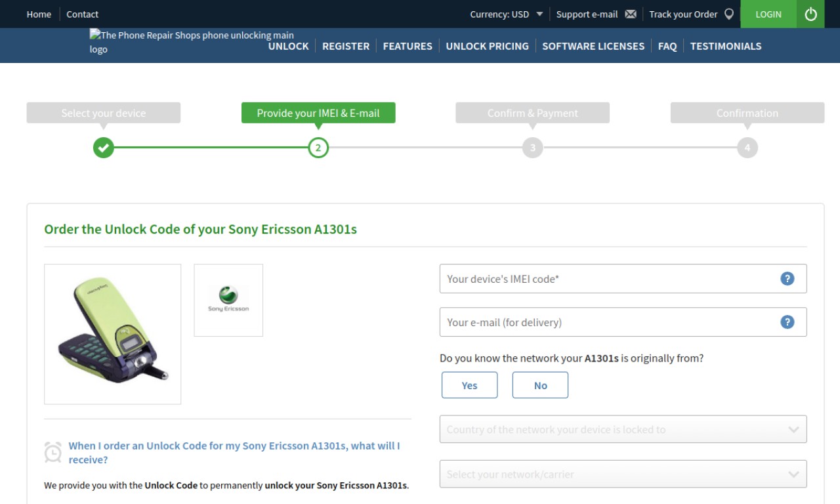This screenshot has height=504, width=840.
Task: Click the green checkmark step one circle
Action: [x=103, y=148]
